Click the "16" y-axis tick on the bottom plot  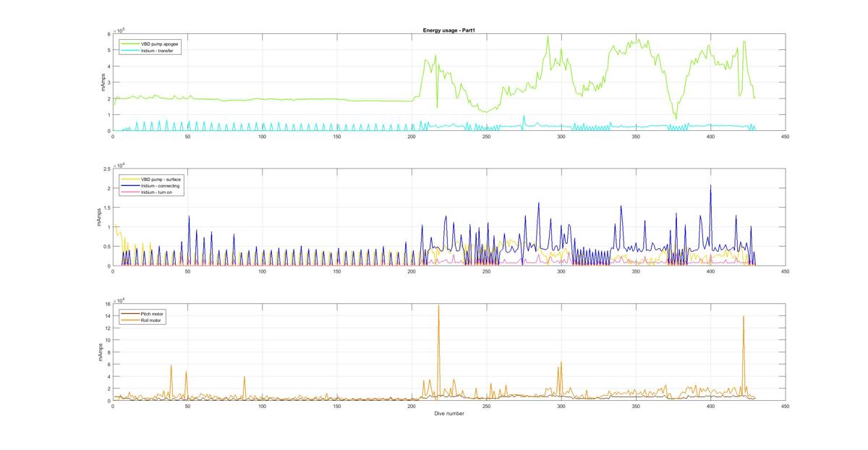107,304
